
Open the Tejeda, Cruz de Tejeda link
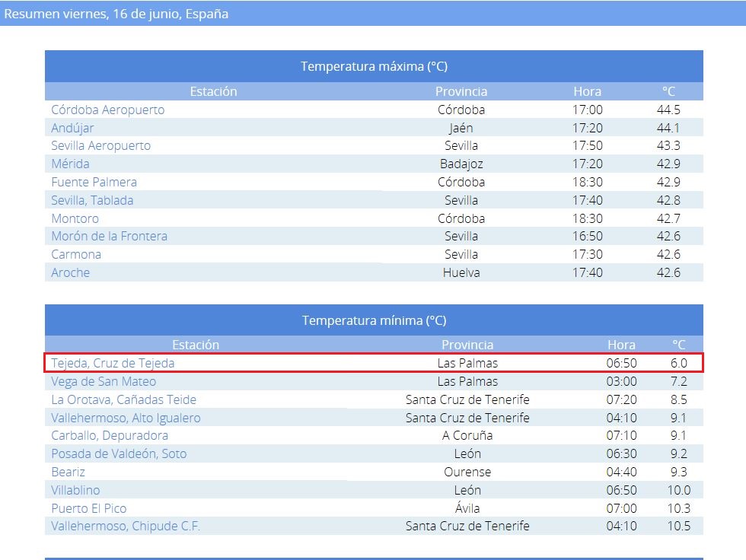pos(113,363)
